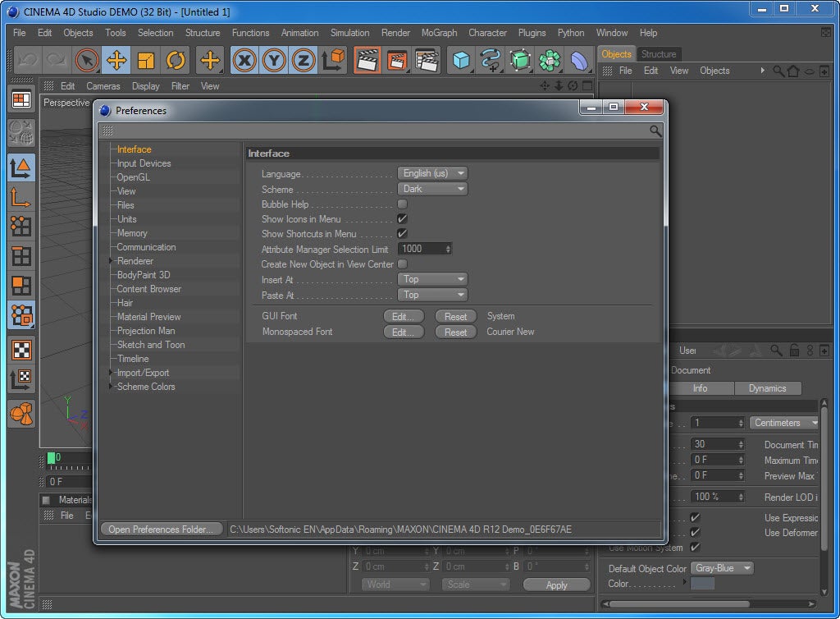Select the Rotate tool in toolbar
The height and width of the screenshot is (619, 840).
pos(176,60)
